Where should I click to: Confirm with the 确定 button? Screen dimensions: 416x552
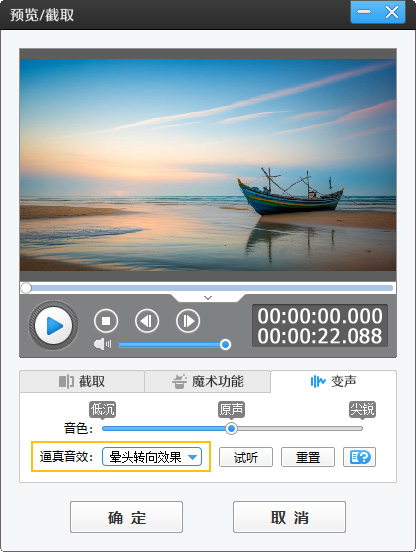[x=126, y=517]
